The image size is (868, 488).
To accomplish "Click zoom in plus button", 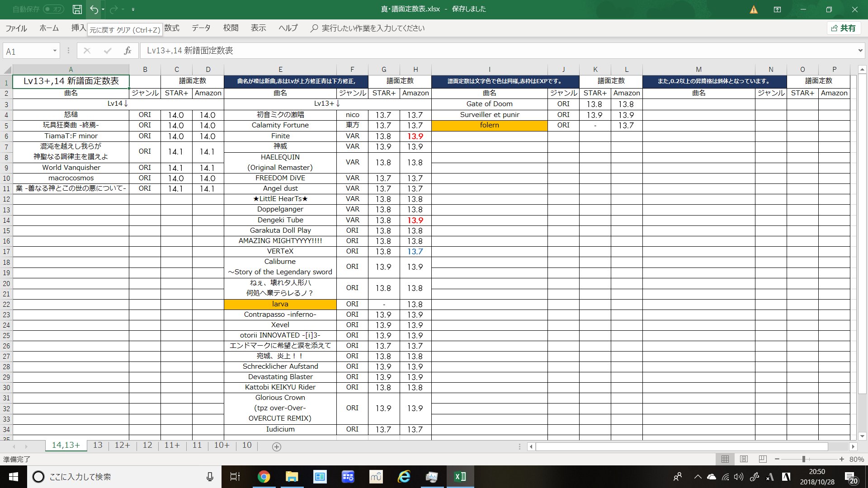I will tap(841, 459).
